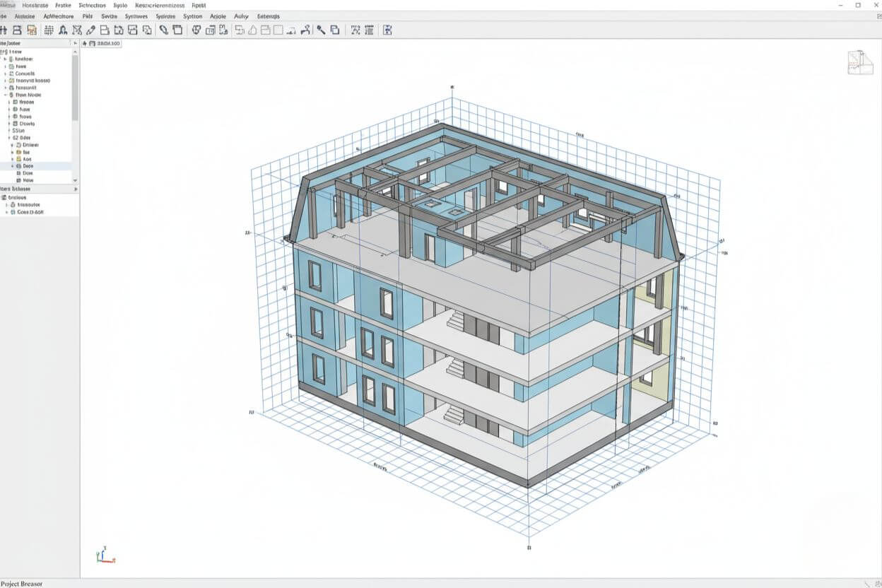Click the 3804.500 coordinate button above the viewport
The width and height of the screenshot is (882, 588).
coord(105,43)
